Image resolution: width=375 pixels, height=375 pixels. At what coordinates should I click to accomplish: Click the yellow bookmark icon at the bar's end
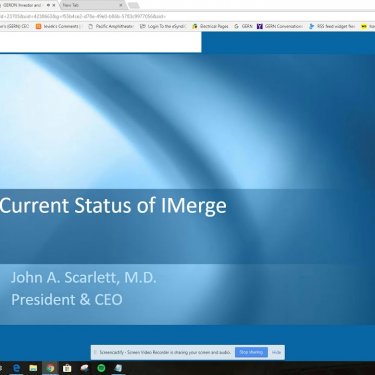pos(364,26)
